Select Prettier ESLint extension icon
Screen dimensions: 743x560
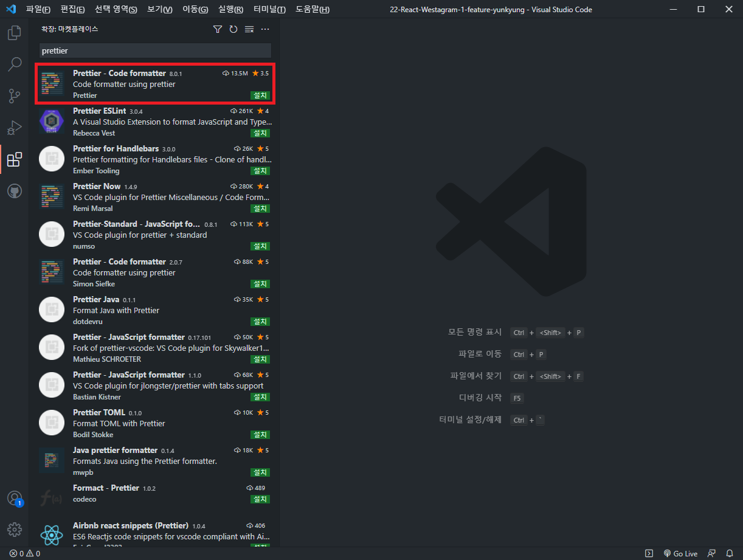tap(52, 122)
